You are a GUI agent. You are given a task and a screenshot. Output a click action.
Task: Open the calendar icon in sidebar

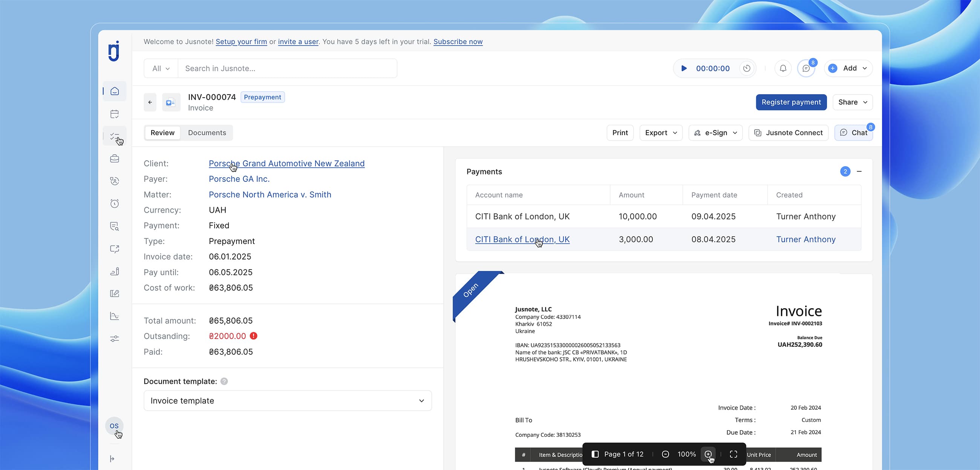click(115, 114)
